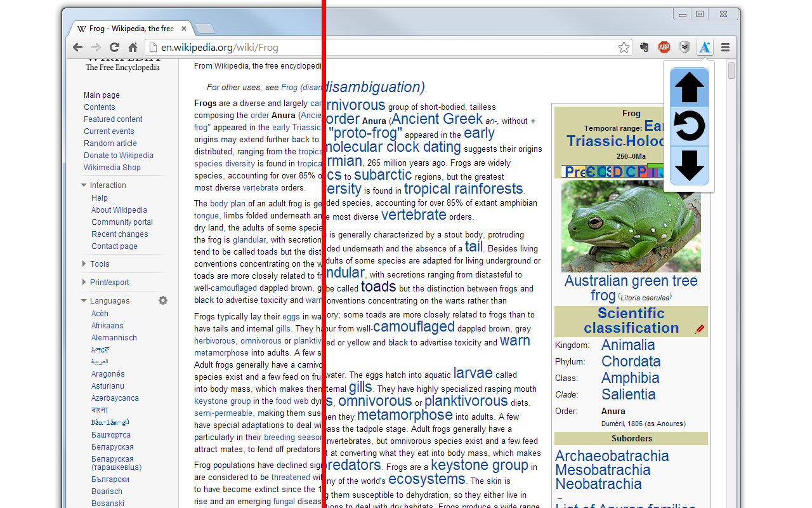812x508 pixels.
Task: Open the font size extension icon
Action: [705, 47]
